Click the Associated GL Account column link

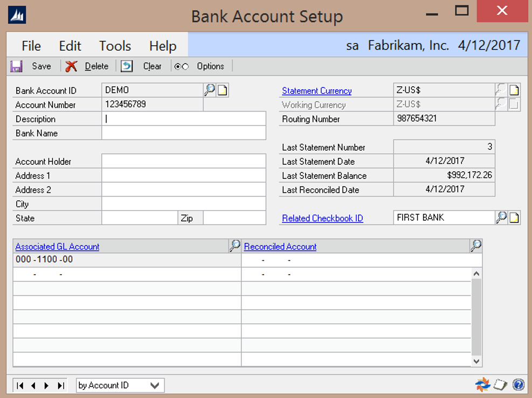pos(57,247)
